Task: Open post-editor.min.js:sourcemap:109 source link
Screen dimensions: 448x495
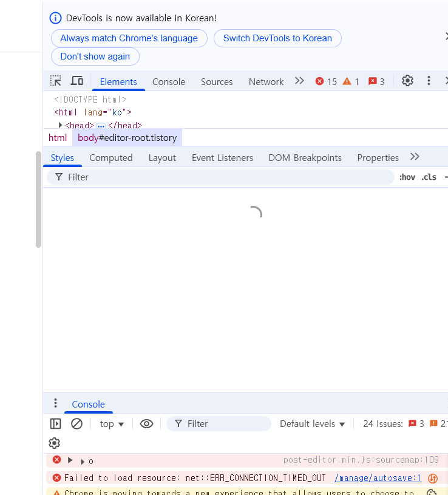Action: pos(361,460)
